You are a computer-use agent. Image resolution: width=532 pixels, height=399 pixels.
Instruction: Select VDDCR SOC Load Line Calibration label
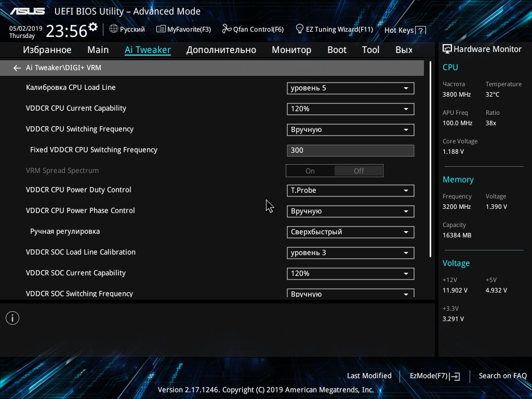click(81, 252)
